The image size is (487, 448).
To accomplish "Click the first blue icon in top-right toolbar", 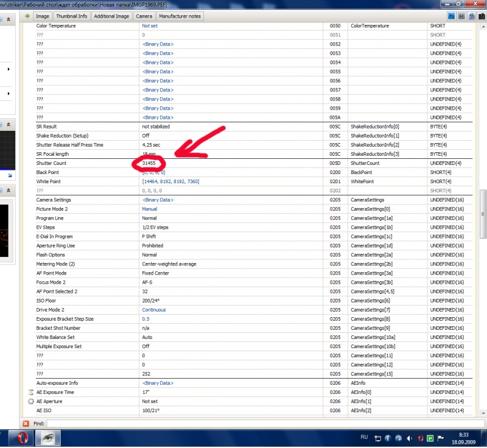I will click(x=451, y=16).
